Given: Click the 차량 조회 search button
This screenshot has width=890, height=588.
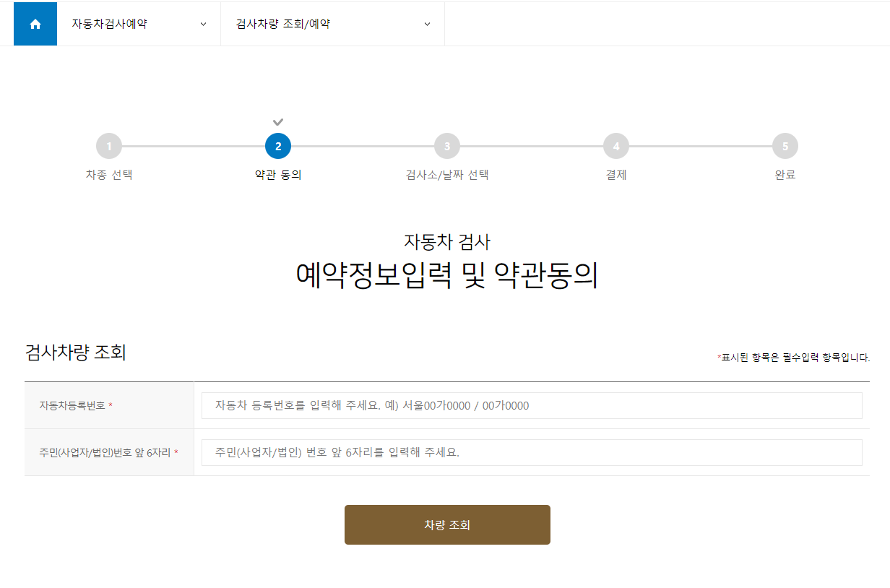Looking at the screenshot, I should (x=447, y=524).
